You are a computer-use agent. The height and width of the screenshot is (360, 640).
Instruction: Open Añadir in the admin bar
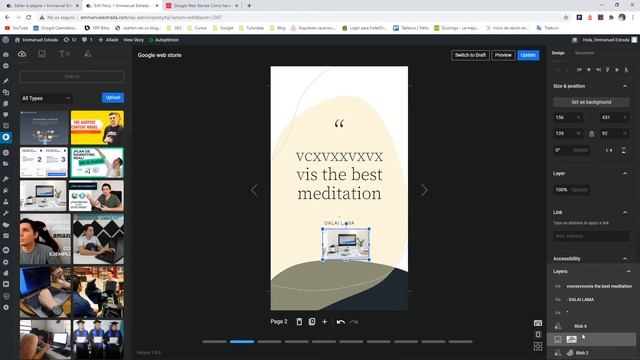(109, 40)
